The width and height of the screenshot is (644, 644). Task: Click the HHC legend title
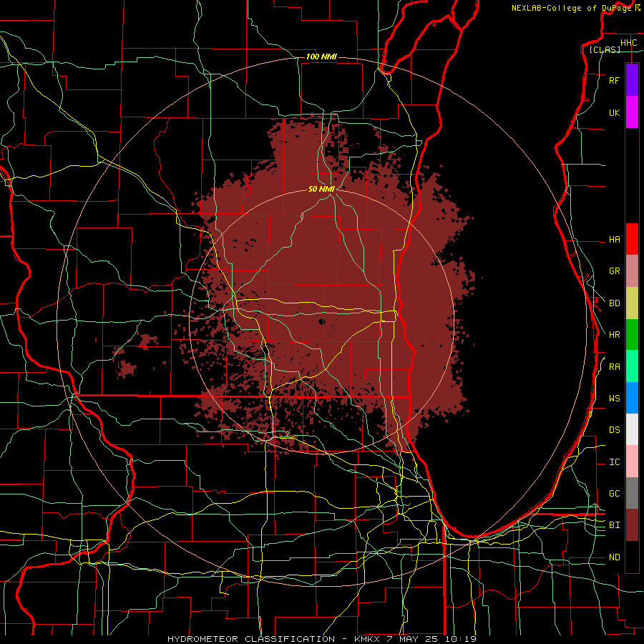pos(628,43)
